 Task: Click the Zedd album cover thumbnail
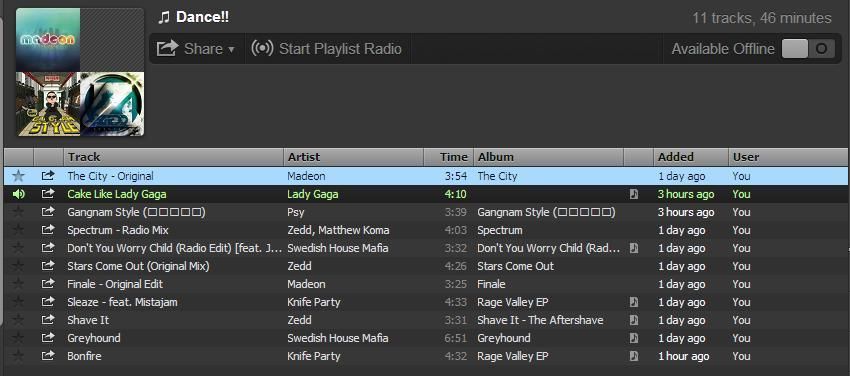click(x=112, y=103)
